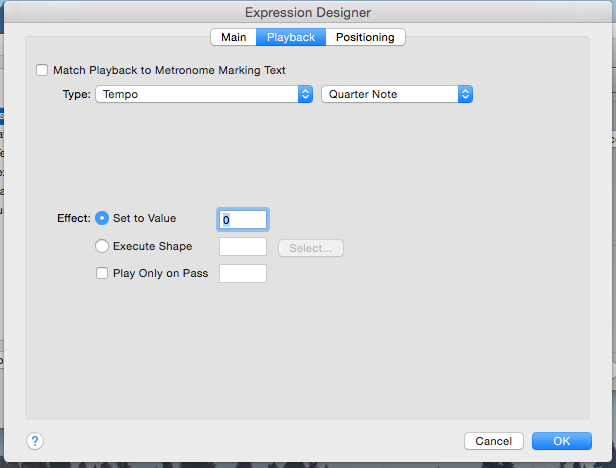The image size is (616, 468).
Task: Enable Match Playback to Metronome Marking Text
Action: (42, 70)
